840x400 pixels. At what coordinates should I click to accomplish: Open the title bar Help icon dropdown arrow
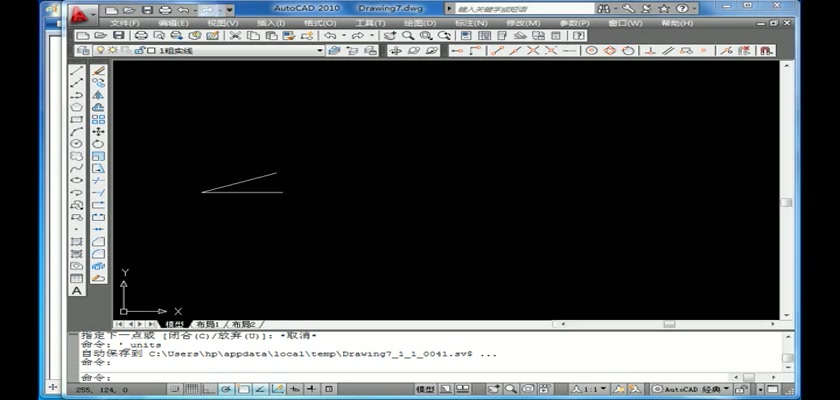(x=695, y=9)
